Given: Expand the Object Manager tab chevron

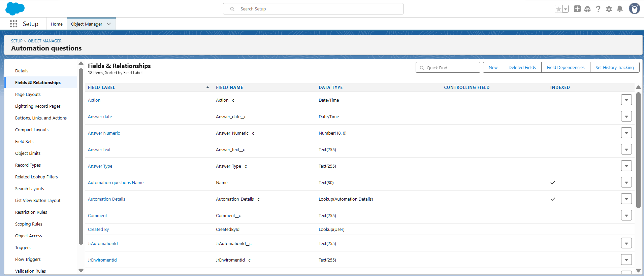Looking at the screenshot, I should 109,24.
